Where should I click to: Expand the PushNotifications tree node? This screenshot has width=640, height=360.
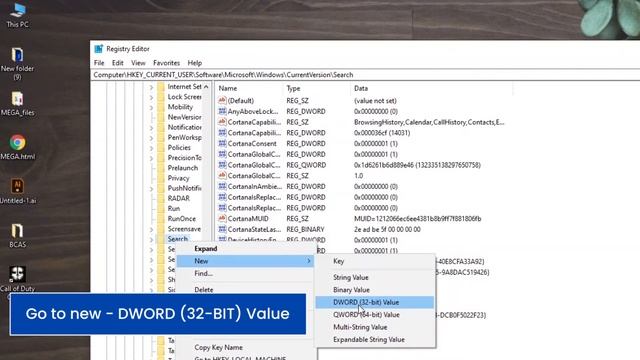tap(151, 189)
